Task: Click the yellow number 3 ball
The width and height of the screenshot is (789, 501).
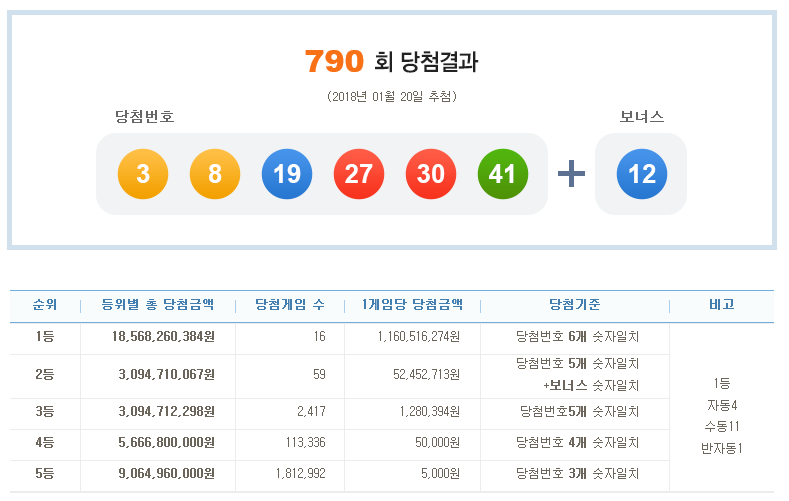Action: [143, 174]
